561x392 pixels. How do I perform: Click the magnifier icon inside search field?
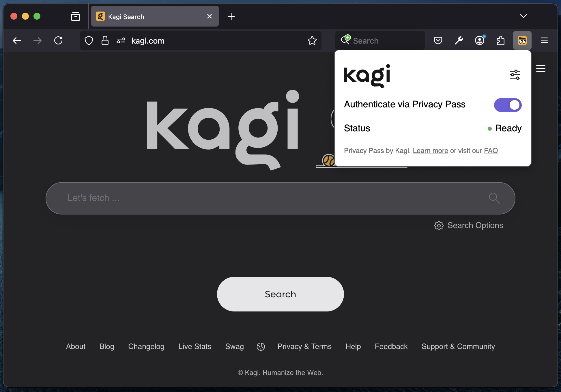(x=495, y=198)
